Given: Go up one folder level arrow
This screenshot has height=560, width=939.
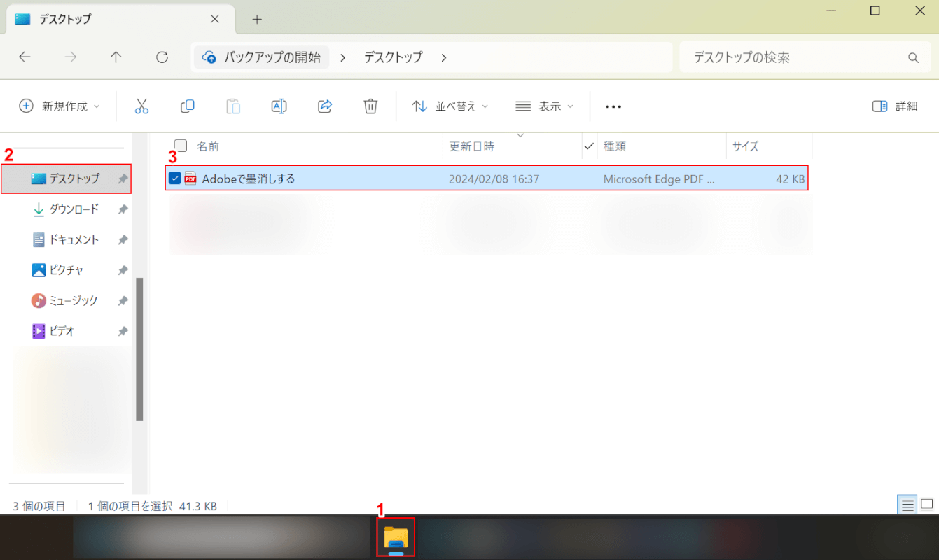Looking at the screenshot, I should point(116,57).
